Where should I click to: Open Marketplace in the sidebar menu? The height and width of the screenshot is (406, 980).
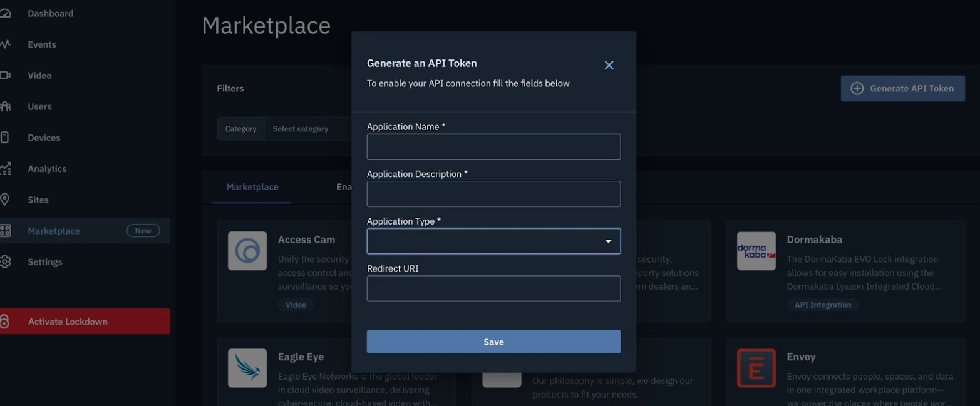[x=54, y=231]
